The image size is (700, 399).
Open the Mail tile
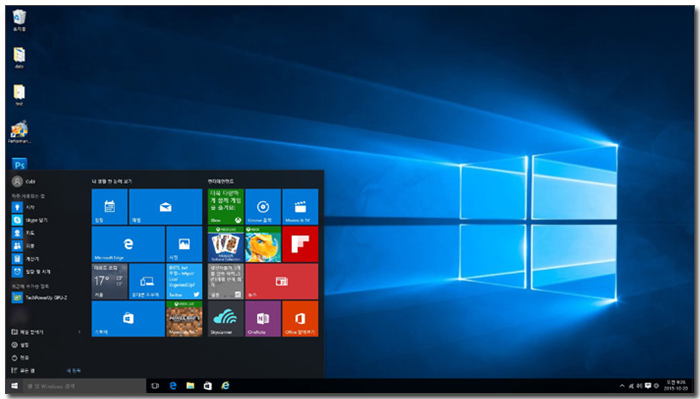pos(165,207)
